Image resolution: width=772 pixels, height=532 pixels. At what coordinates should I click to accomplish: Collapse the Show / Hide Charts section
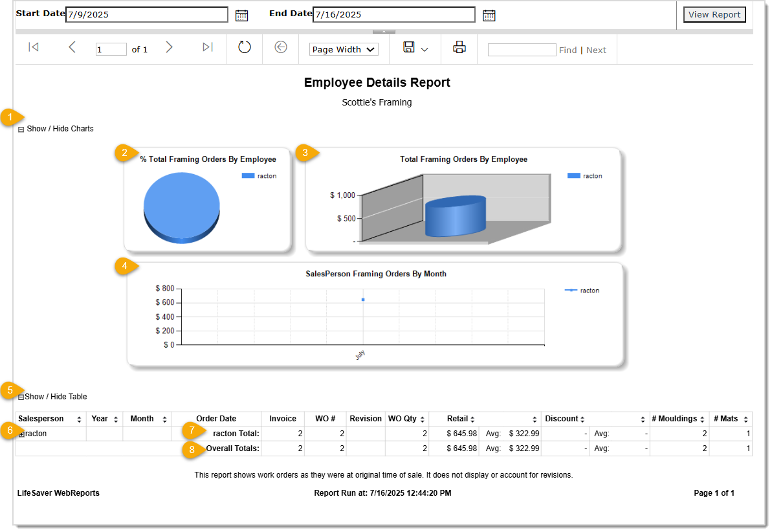(21, 128)
